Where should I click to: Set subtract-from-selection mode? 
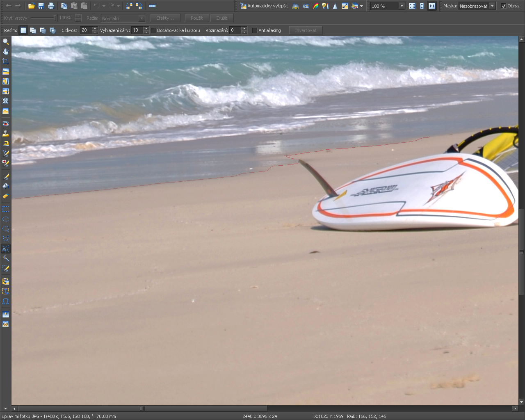coord(43,30)
